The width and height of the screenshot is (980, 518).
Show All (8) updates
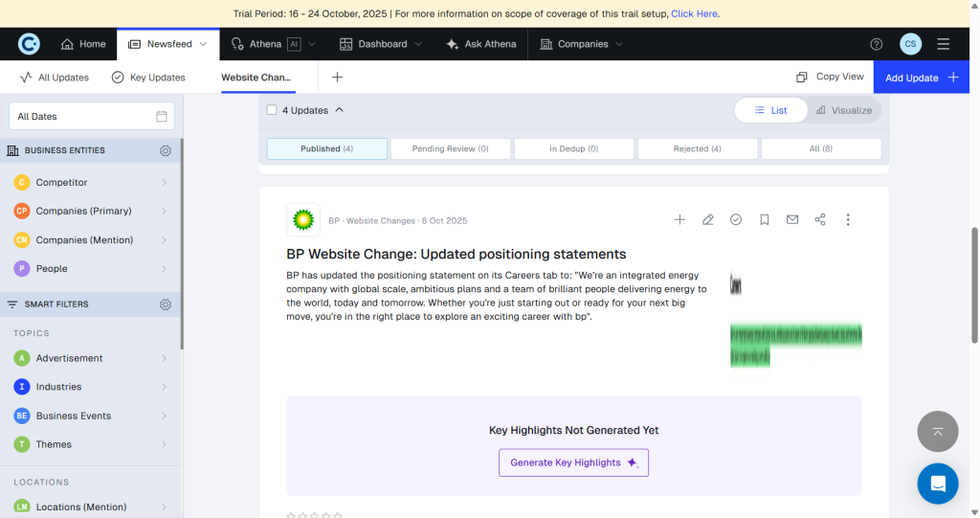[820, 149]
